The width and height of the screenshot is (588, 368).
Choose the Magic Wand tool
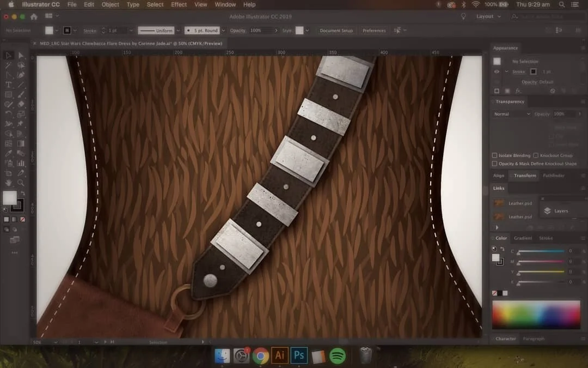point(9,65)
